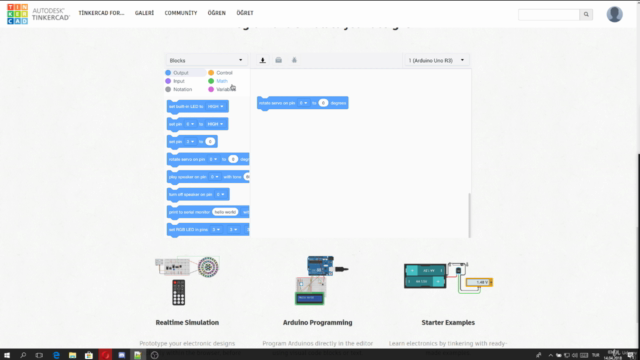Image resolution: width=640 pixels, height=360 pixels.
Task: Open File Explorer from the taskbar
Action: coord(73,355)
